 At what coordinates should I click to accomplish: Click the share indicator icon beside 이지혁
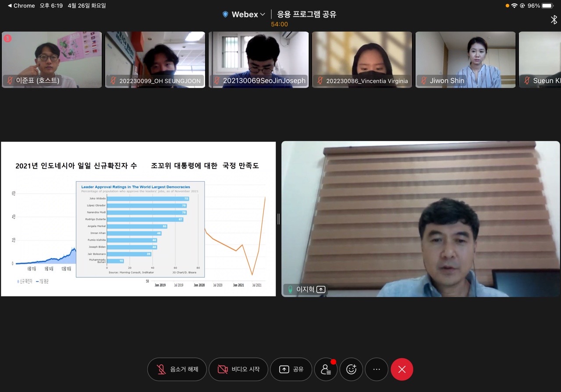pyautogui.click(x=321, y=290)
